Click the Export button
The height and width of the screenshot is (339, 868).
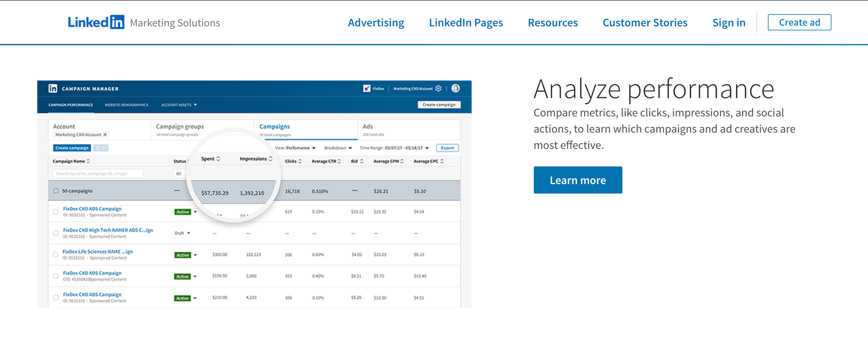click(x=447, y=148)
